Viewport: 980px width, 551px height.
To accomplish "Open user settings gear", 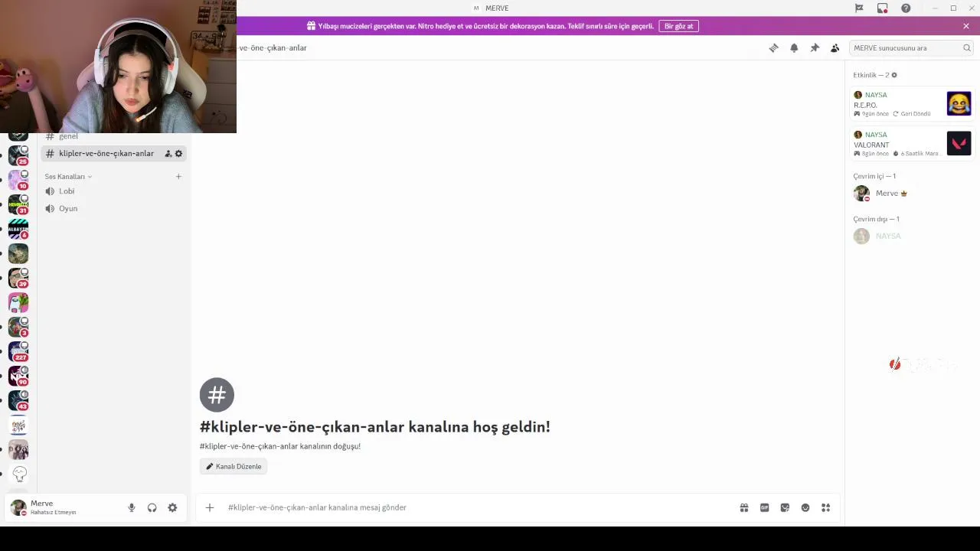I will point(172,507).
